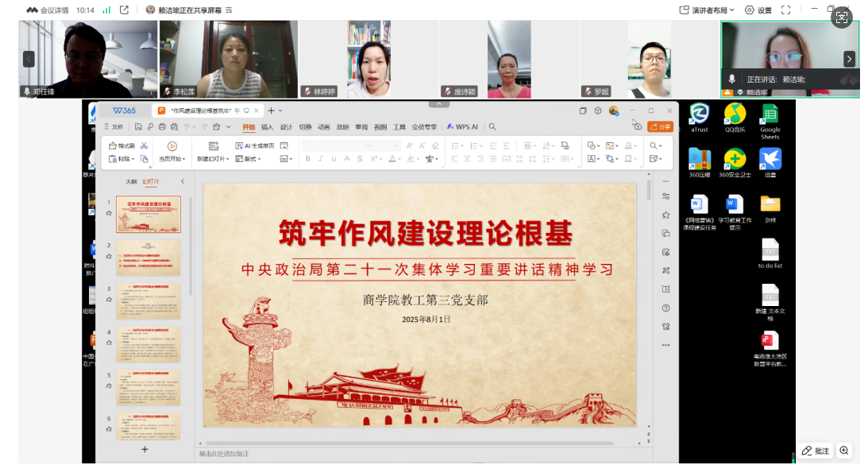Click the orange 分享 share button
Viewport: 868px width, 465px height.
(x=660, y=126)
